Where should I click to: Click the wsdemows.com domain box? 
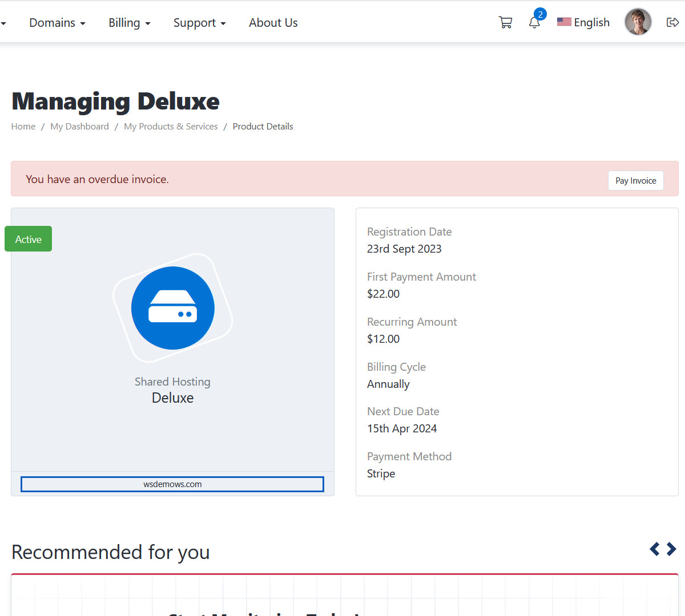pyautogui.click(x=172, y=484)
